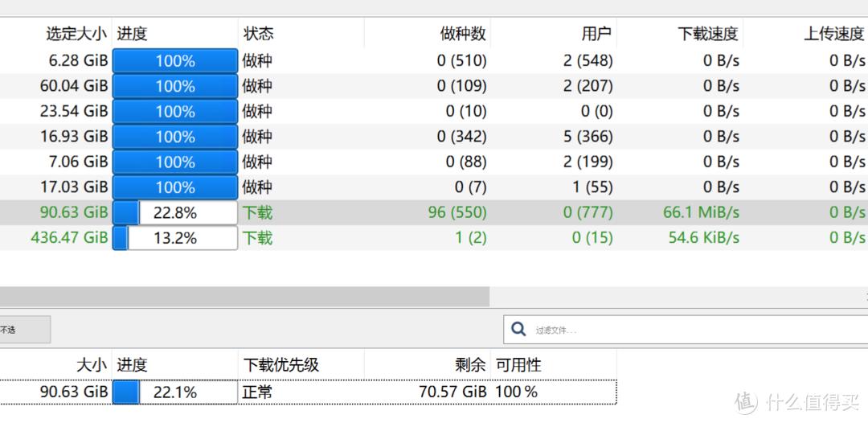Click the magnifier icon in file filter
The image size is (868, 423).
coord(519,329)
